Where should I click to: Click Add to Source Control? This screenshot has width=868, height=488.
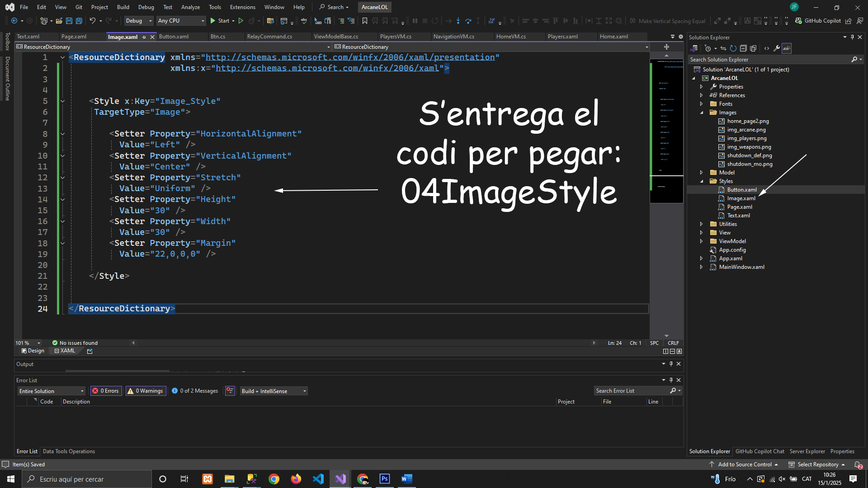744,465
